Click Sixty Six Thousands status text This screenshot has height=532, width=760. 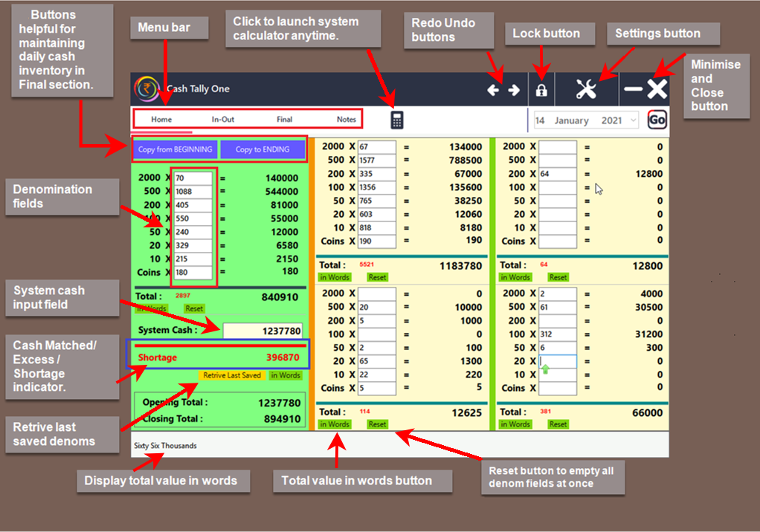point(165,445)
